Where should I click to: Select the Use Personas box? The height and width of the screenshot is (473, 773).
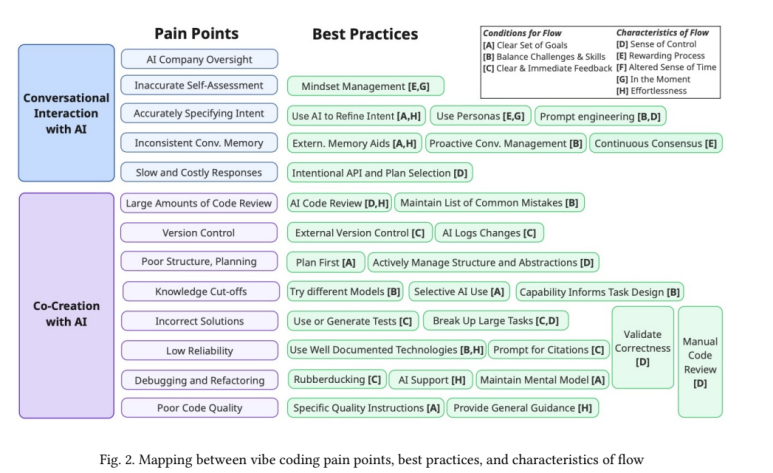tap(481, 115)
